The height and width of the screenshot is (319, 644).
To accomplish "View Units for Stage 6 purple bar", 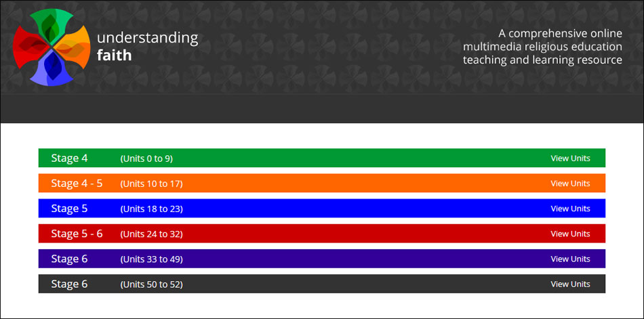I will tap(570, 259).
